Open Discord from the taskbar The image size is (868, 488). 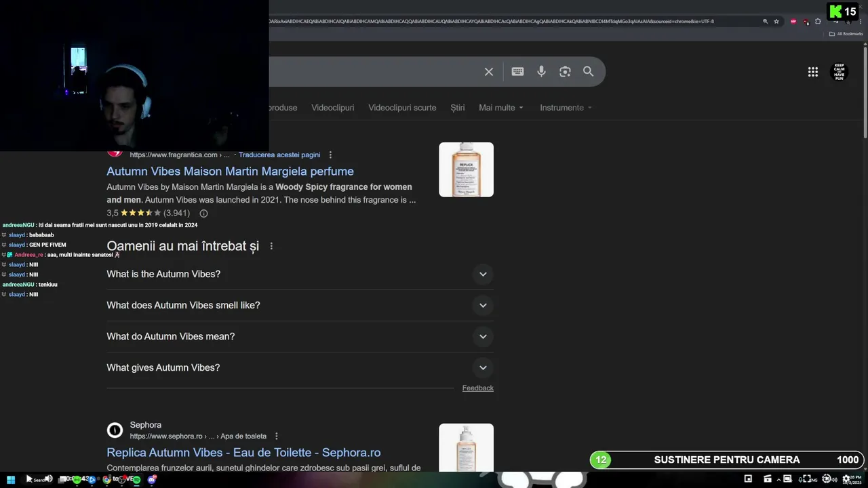[x=151, y=479]
